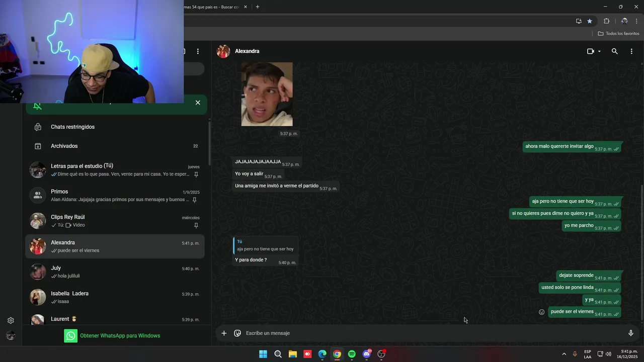Open the Isabella Ladera chat

click(x=115, y=297)
